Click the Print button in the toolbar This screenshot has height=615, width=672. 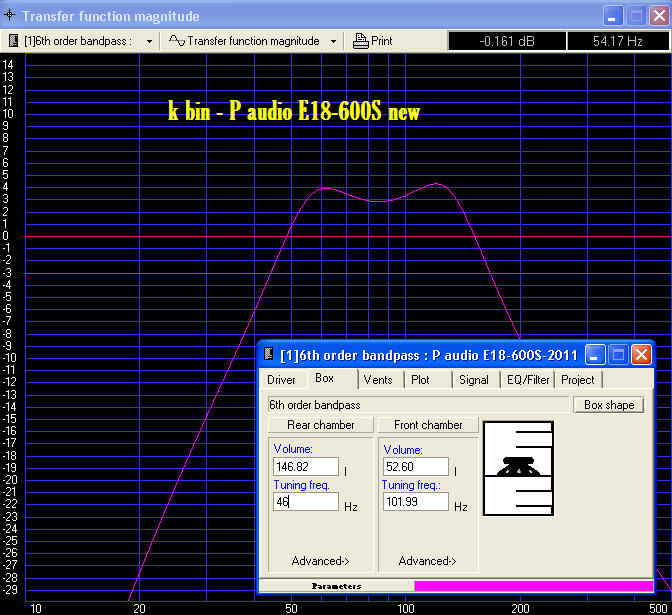372,41
